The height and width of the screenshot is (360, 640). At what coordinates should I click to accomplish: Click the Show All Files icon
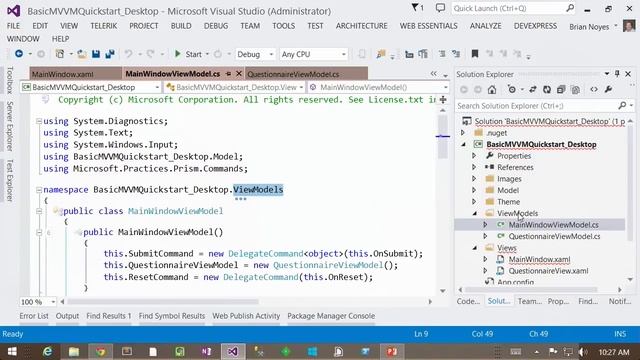[x=576, y=89]
